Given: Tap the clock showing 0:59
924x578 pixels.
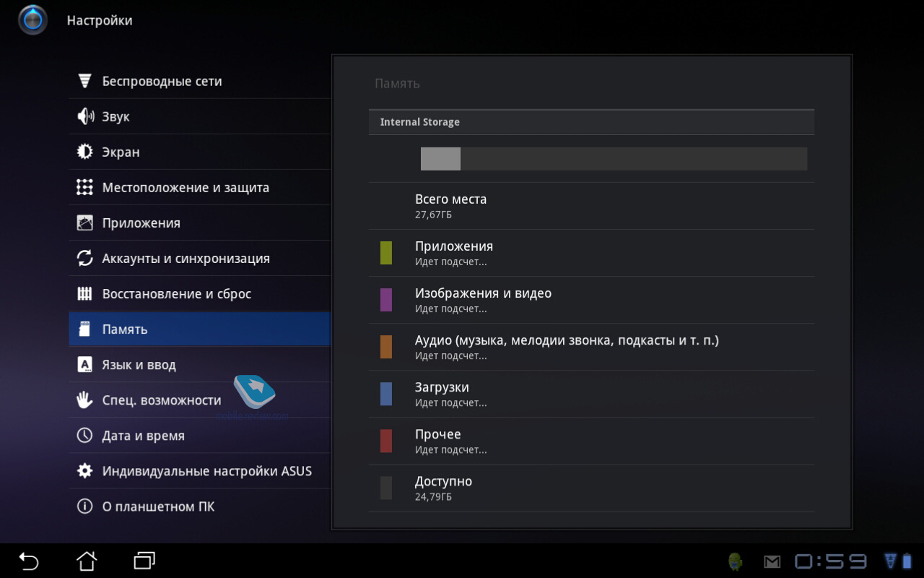Looking at the screenshot, I should pyautogui.click(x=831, y=561).
